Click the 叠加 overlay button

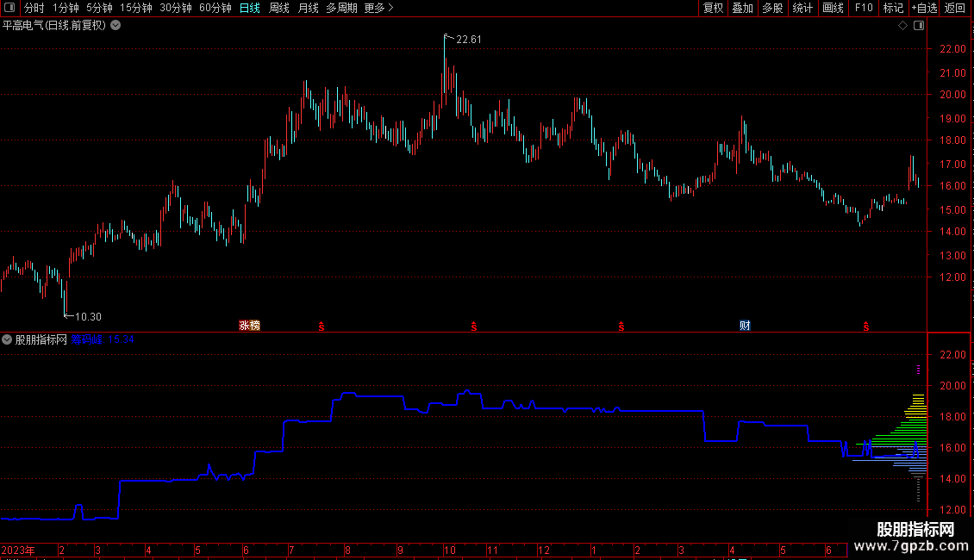[x=742, y=8]
